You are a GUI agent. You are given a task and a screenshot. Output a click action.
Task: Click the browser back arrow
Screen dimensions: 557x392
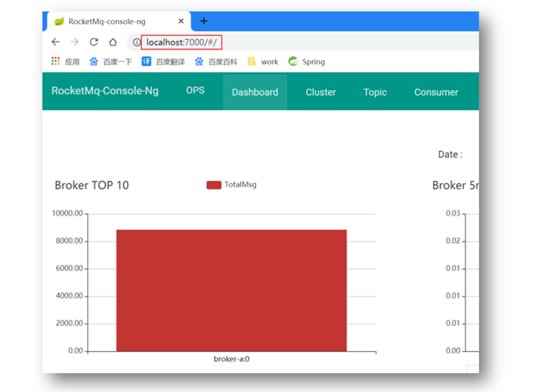point(56,42)
